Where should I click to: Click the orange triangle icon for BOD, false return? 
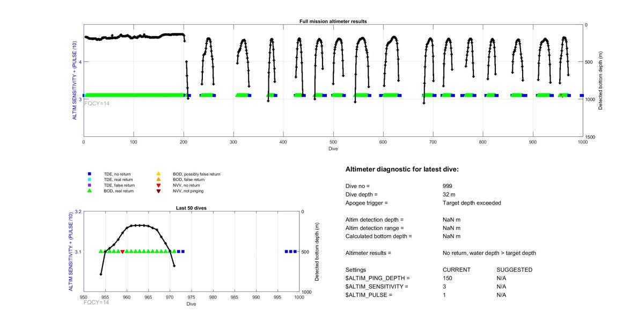[x=158, y=180]
